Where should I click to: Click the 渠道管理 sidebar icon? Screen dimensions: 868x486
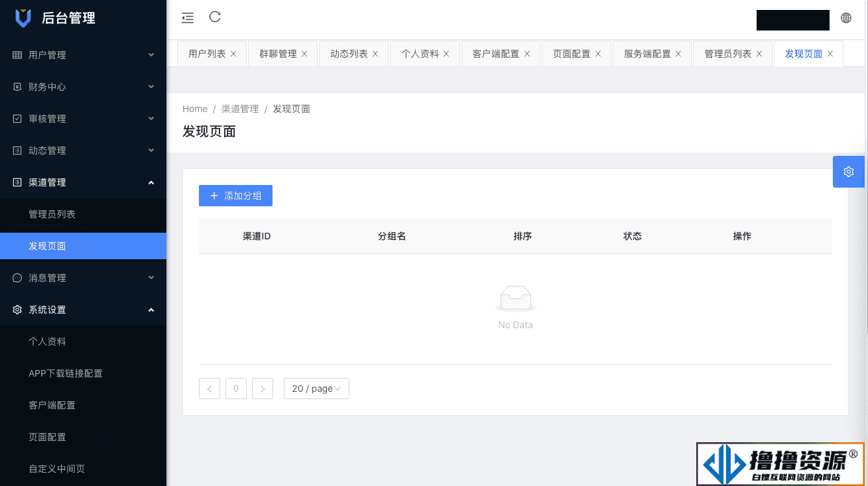(x=17, y=182)
